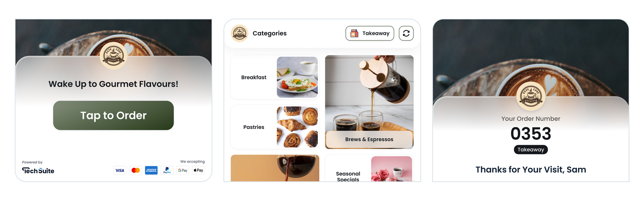
Task: Click the cafe logo above order number
Action: [x=531, y=96]
